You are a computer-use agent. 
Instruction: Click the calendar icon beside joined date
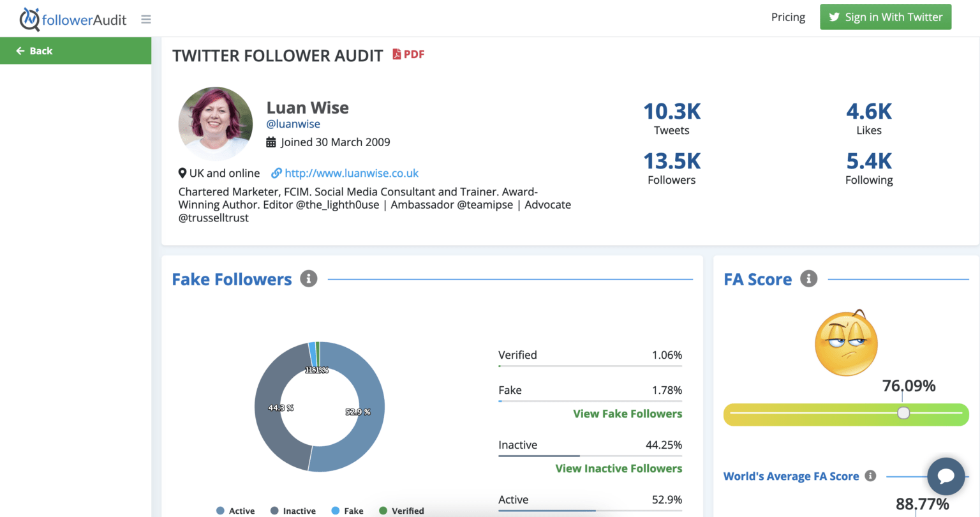point(271,142)
